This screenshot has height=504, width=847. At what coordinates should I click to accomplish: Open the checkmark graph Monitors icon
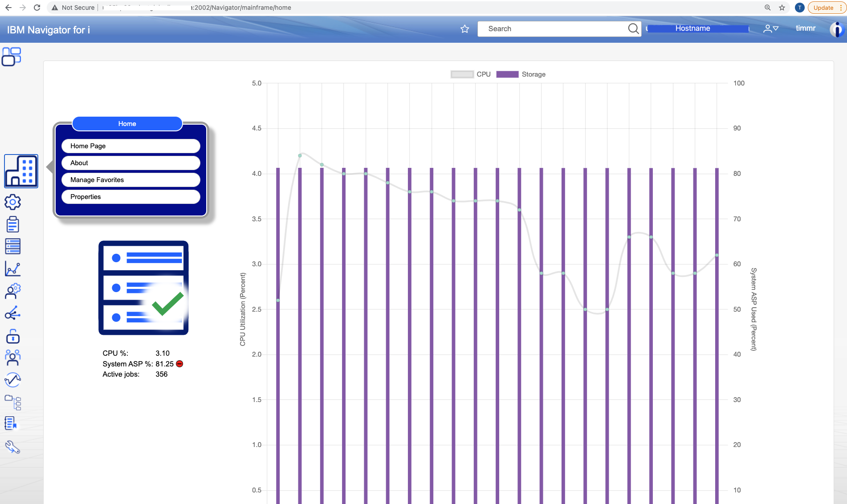coord(12,380)
